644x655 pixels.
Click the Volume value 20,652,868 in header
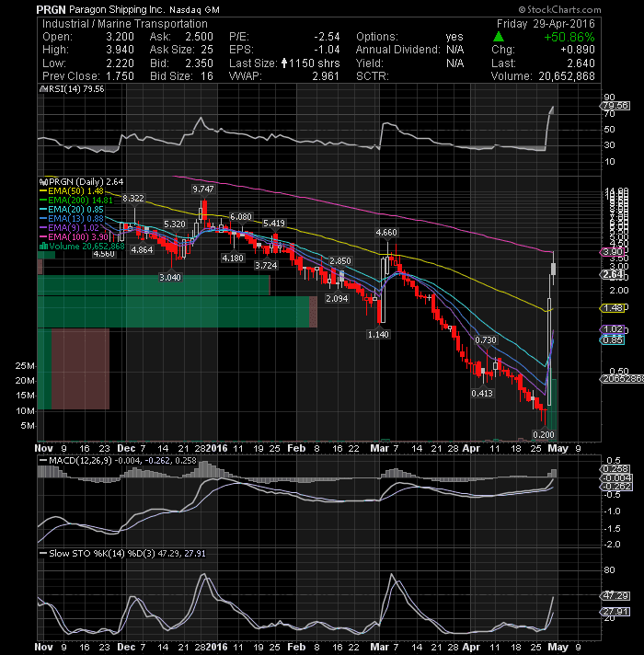coord(567,76)
